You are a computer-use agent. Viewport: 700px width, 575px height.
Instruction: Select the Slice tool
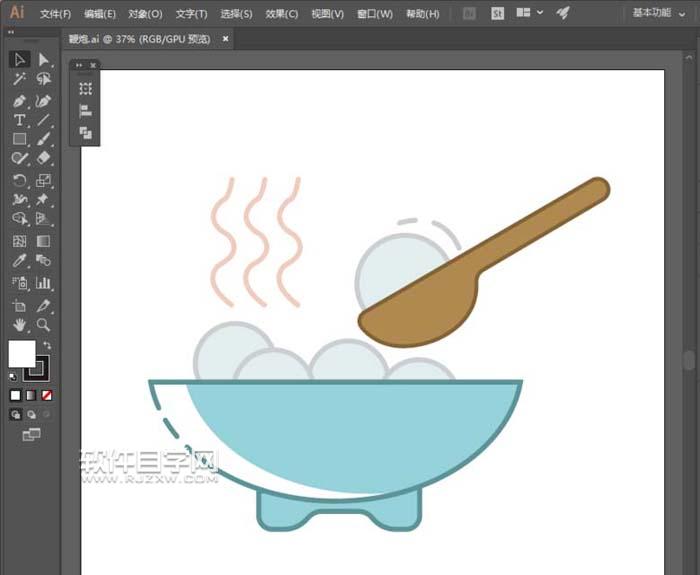pyautogui.click(x=43, y=306)
